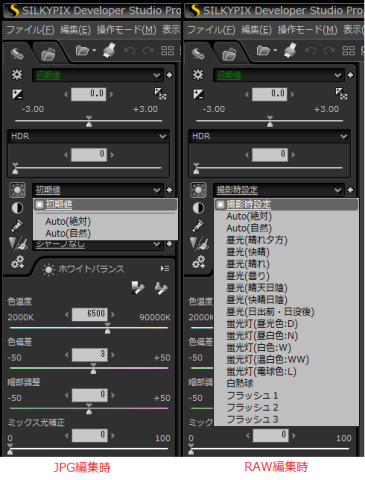This screenshot has height=480, width=365.
Task: Open the white balance 撮影時設定 dropdown in right window
Action: (x=279, y=190)
